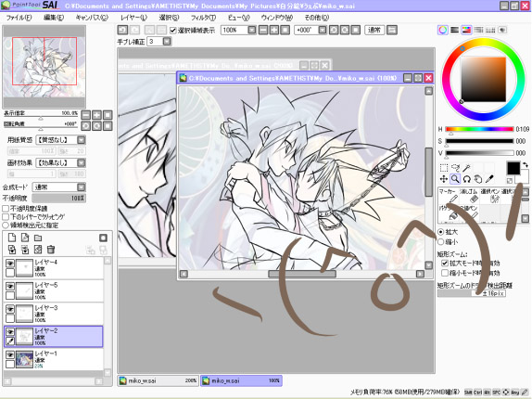Select the zoom magnifier tool
532x399 pixels.
(455, 179)
